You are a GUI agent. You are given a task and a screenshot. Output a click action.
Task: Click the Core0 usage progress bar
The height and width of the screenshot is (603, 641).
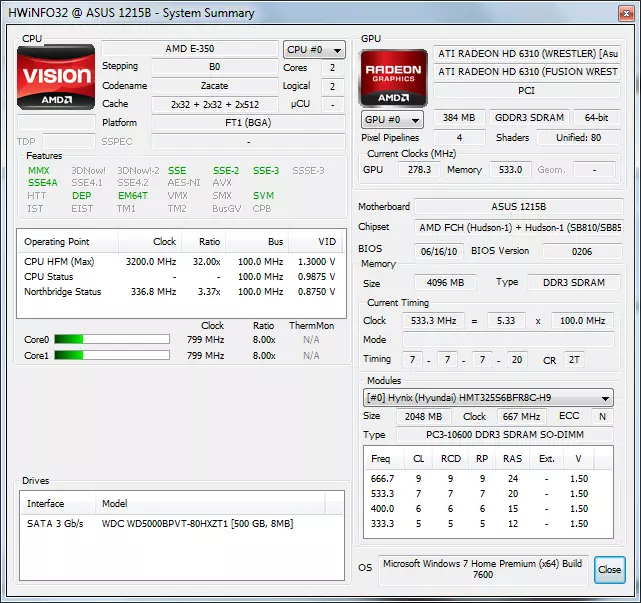112,339
